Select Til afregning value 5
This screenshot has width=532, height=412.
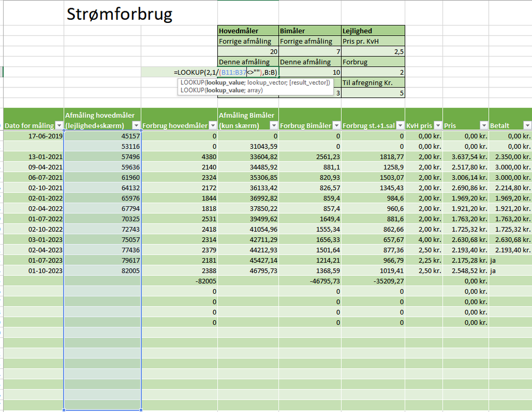tap(373, 93)
